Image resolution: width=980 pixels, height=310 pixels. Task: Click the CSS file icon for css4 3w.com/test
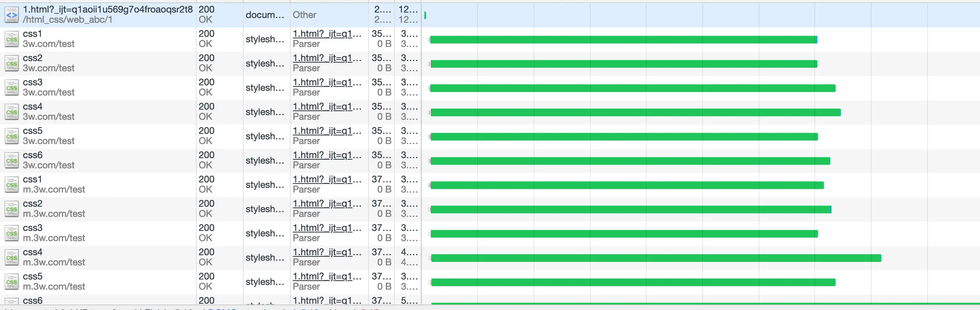tap(11, 112)
